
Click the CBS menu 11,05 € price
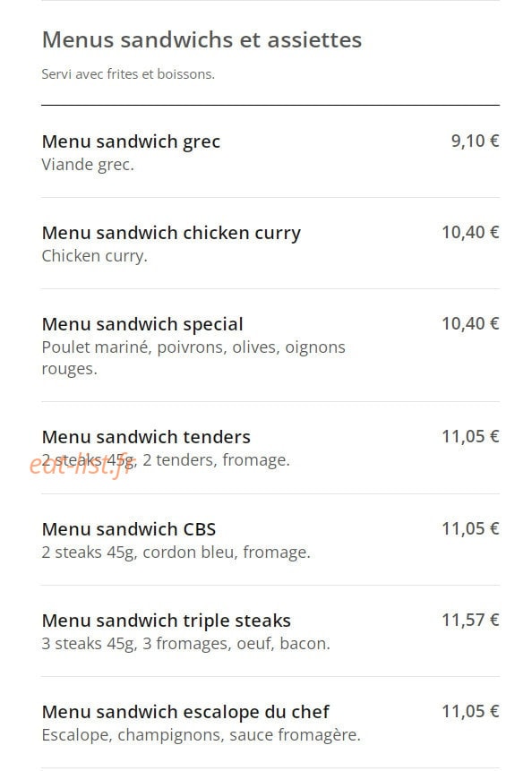tap(470, 528)
